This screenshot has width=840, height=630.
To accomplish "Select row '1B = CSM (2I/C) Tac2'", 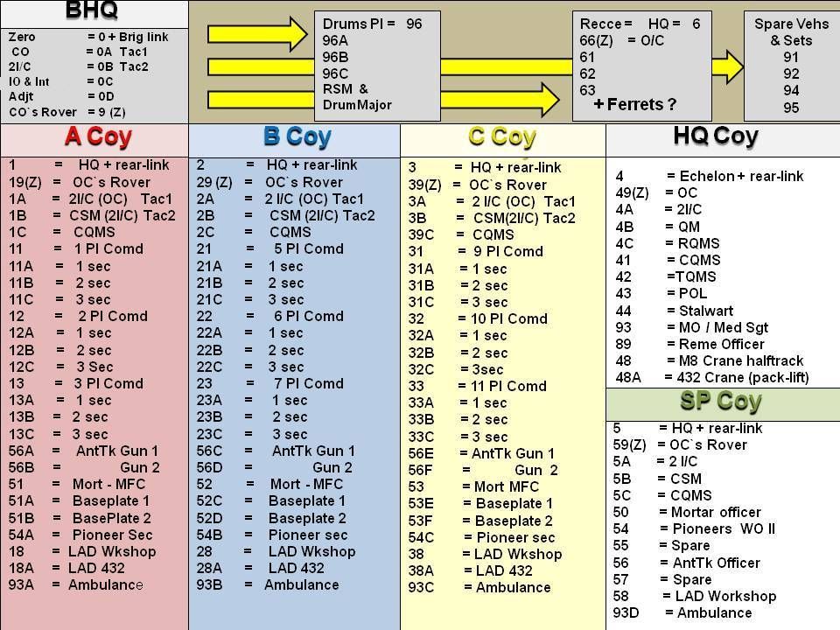I will (92, 215).
